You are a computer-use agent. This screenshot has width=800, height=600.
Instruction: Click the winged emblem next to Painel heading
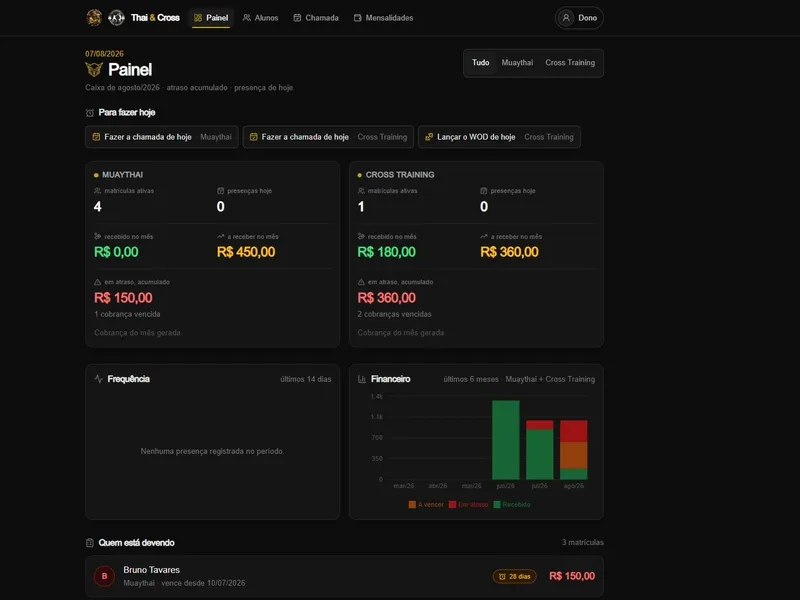94,69
